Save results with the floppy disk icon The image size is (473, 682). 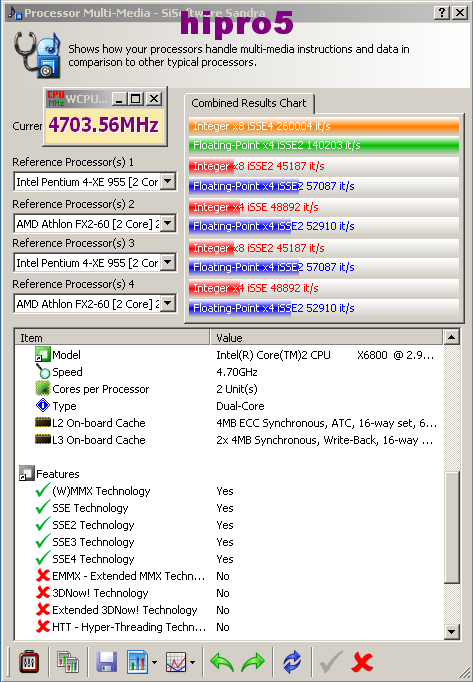pos(106,662)
